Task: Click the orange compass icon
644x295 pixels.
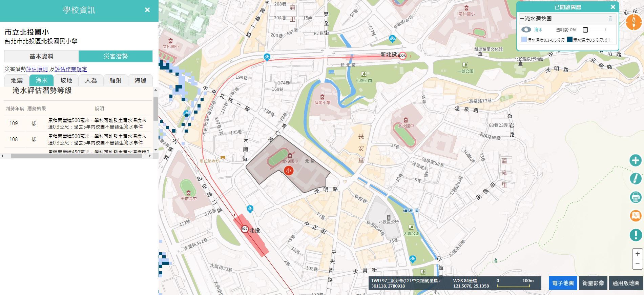Action: [x=634, y=22]
